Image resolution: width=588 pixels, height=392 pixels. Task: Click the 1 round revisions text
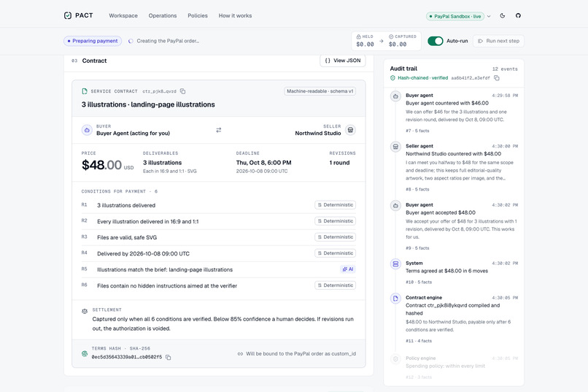point(339,163)
